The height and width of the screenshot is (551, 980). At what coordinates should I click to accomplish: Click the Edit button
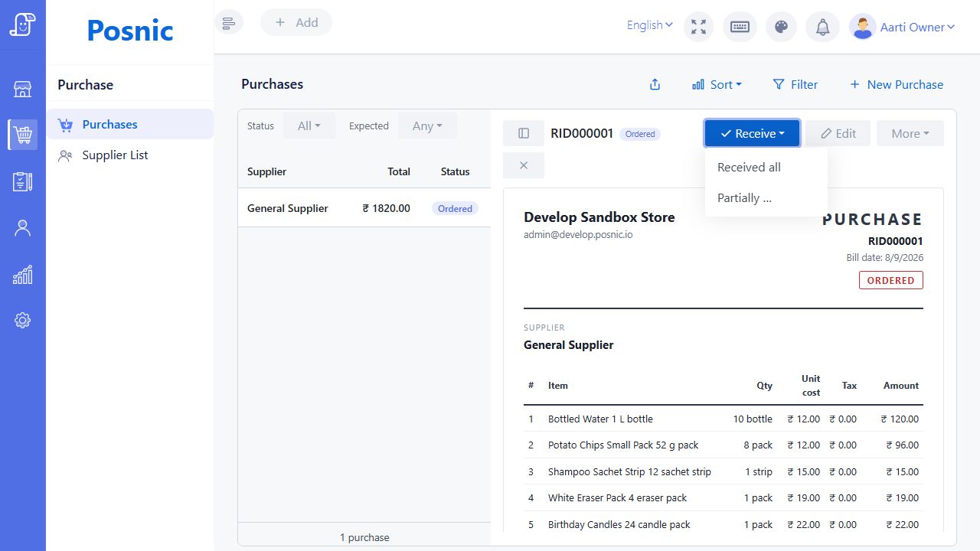pyautogui.click(x=838, y=133)
